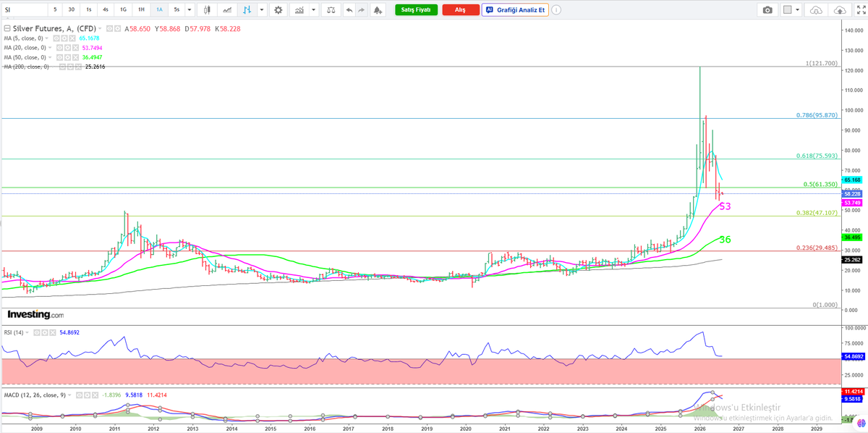Image resolution: width=868 pixels, height=433 pixels.
Task: Click the 58.228 current price label
Action: (x=851, y=194)
